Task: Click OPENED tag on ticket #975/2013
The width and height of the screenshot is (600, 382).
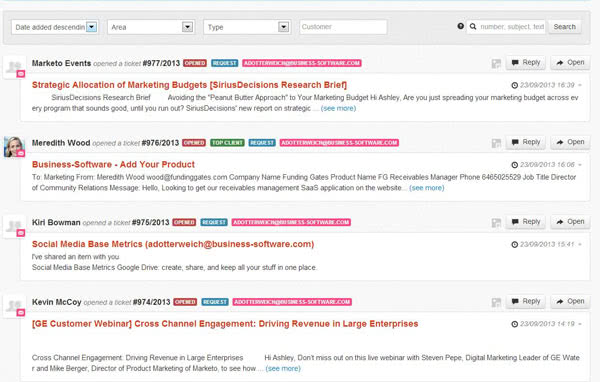Action: coord(184,222)
